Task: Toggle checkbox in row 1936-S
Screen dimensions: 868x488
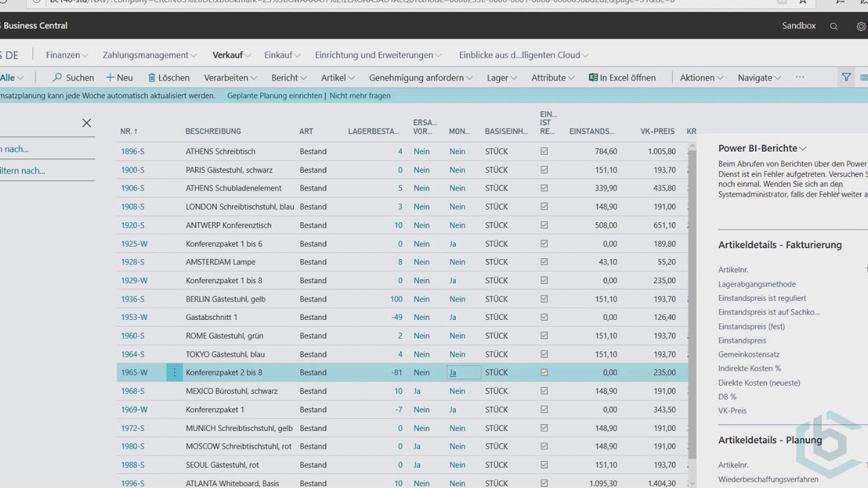Action: click(x=544, y=299)
